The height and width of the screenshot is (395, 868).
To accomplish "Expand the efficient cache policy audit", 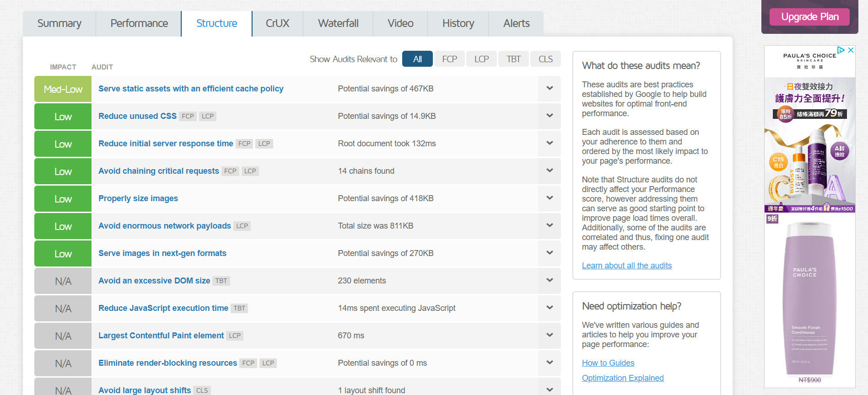I will pos(550,88).
